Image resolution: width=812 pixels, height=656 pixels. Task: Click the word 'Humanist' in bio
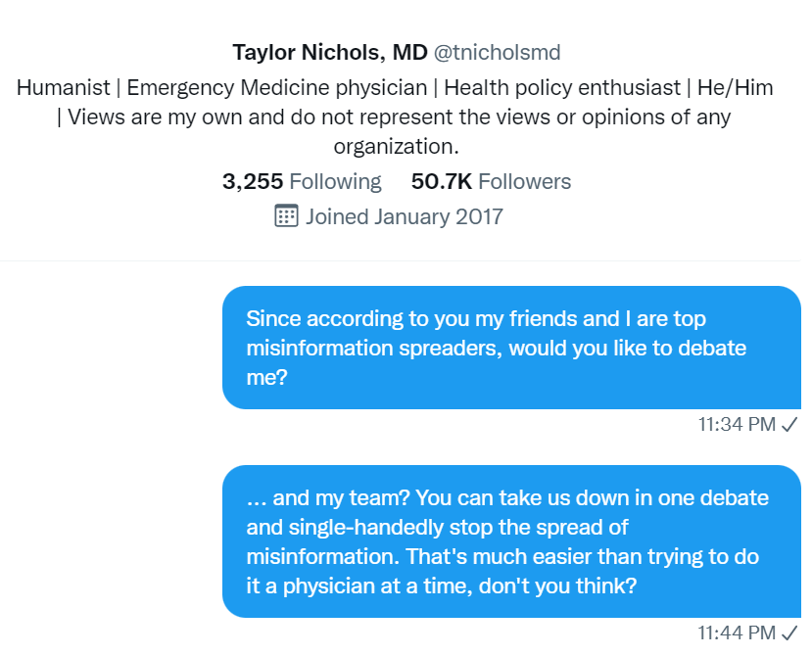pos(64,87)
